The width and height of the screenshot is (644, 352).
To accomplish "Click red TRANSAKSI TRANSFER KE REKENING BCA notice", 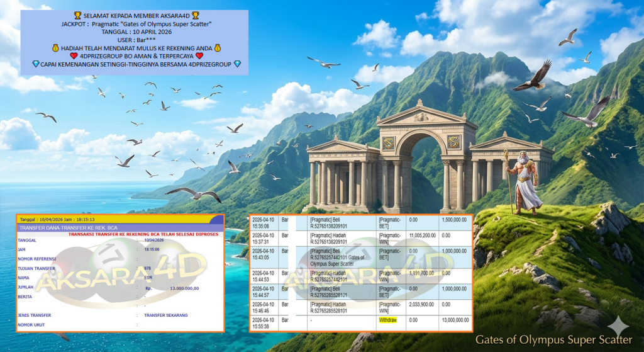I will coord(143,234).
